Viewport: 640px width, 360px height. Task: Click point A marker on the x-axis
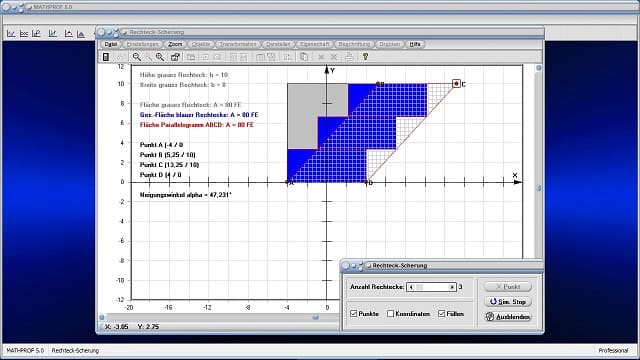[287, 182]
